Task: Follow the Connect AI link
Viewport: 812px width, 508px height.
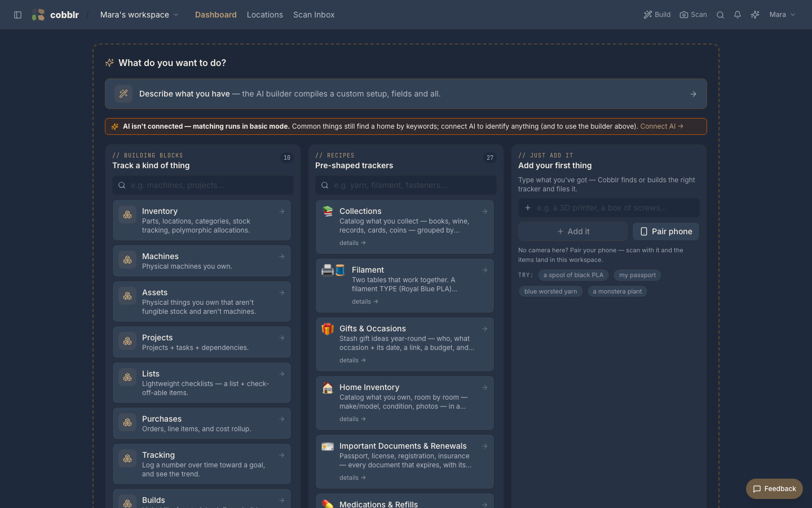Action: pyautogui.click(x=661, y=126)
